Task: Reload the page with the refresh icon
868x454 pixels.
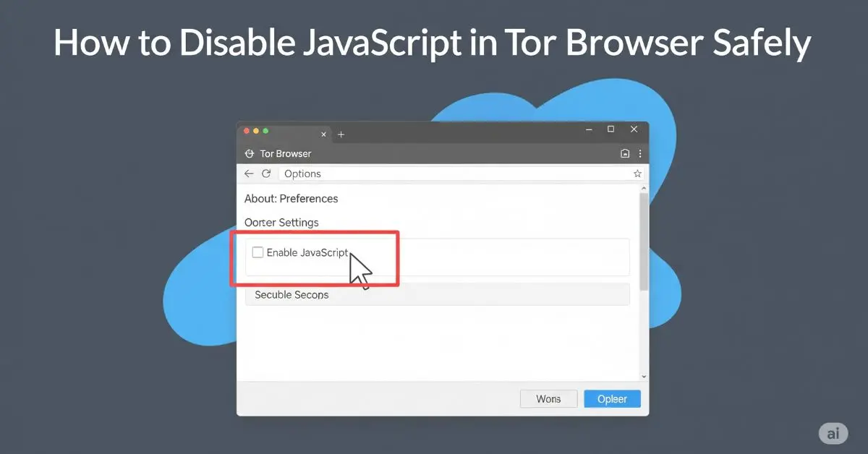Action: [x=266, y=174]
